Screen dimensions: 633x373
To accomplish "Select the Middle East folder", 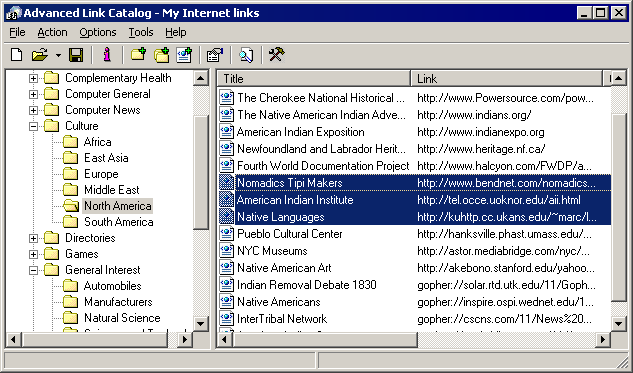I will coord(111,190).
